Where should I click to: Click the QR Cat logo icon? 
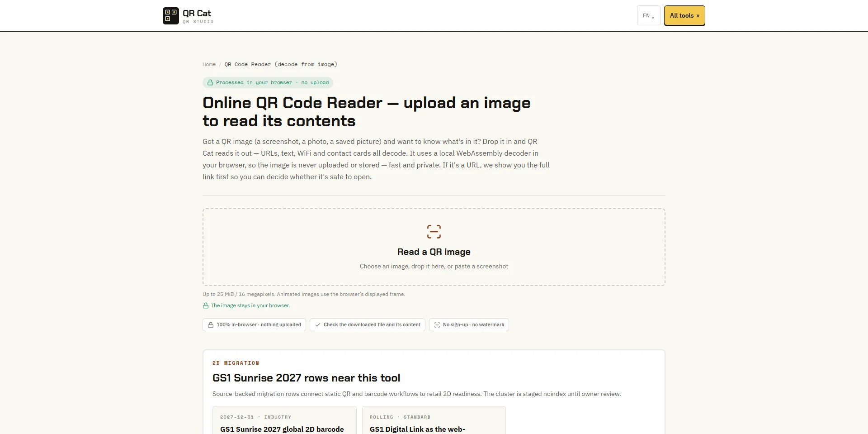171,16
